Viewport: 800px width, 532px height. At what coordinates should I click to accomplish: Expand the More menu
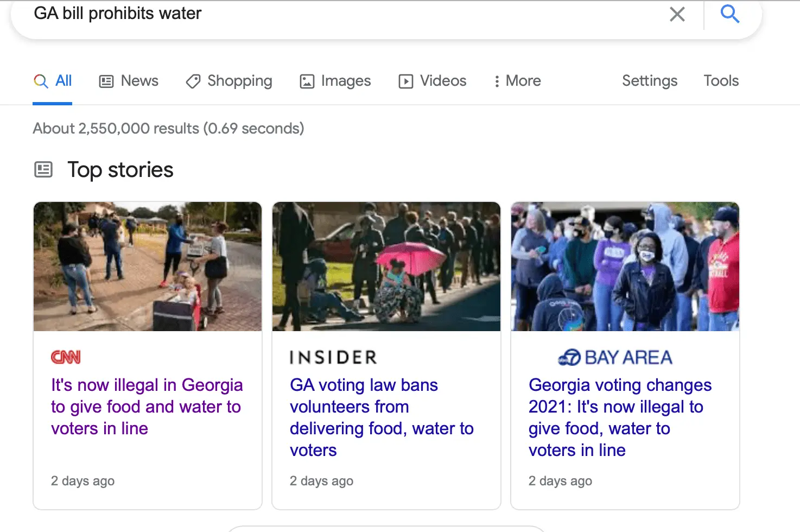pyautogui.click(x=517, y=81)
